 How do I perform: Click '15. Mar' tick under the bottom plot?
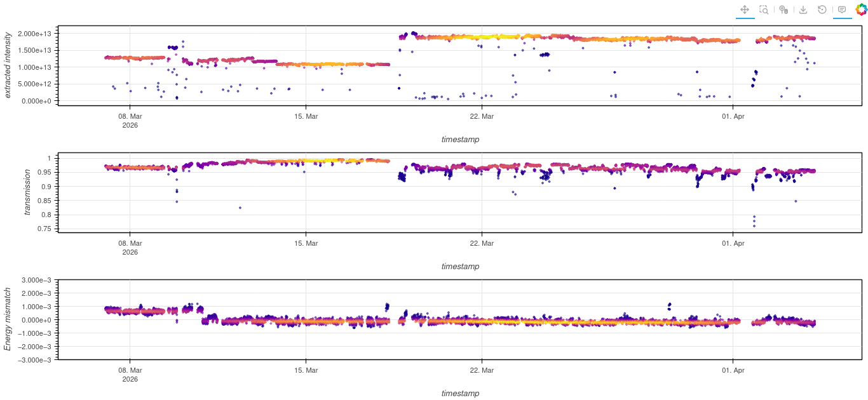click(x=306, y=370)
